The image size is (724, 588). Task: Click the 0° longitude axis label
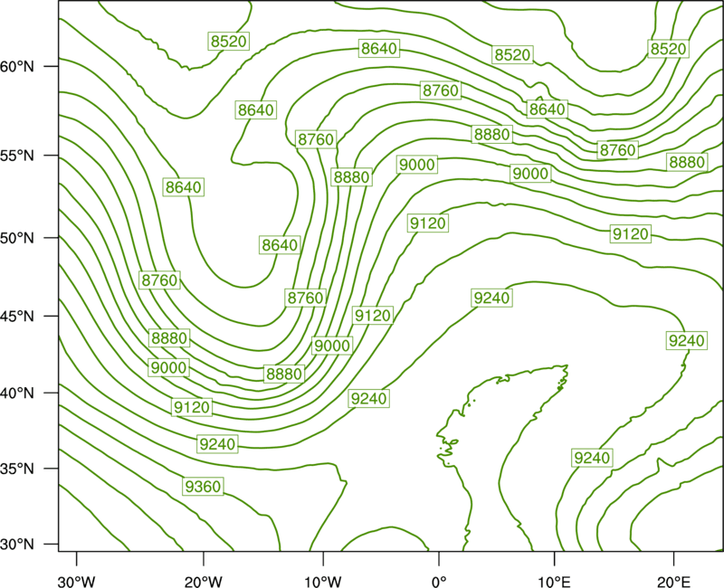click(x=439, y=582)
